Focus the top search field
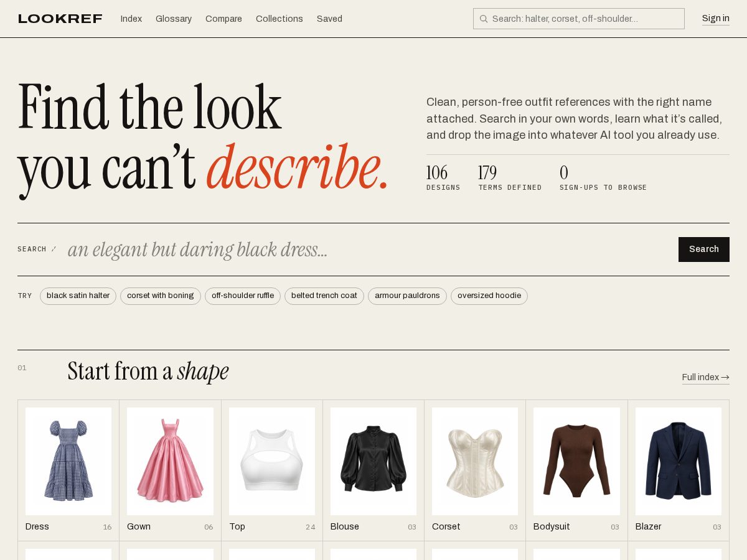The height and width of the screenshot is (560, 747). tap(579, 19)
